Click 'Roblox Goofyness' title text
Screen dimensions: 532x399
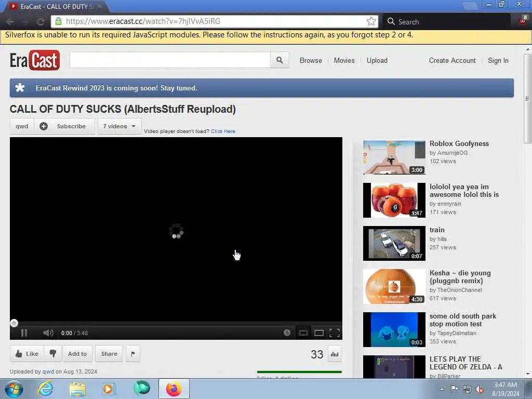pos(459,143)
